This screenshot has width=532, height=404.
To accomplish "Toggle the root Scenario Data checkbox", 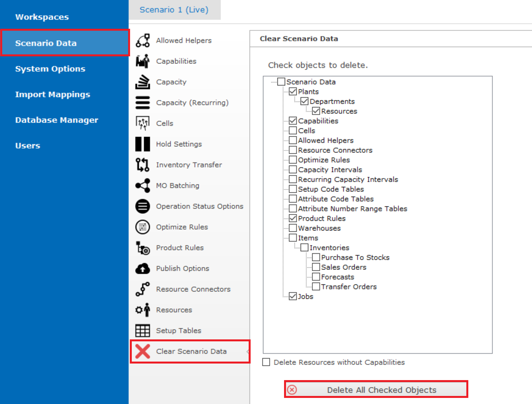I will [281, 82].
